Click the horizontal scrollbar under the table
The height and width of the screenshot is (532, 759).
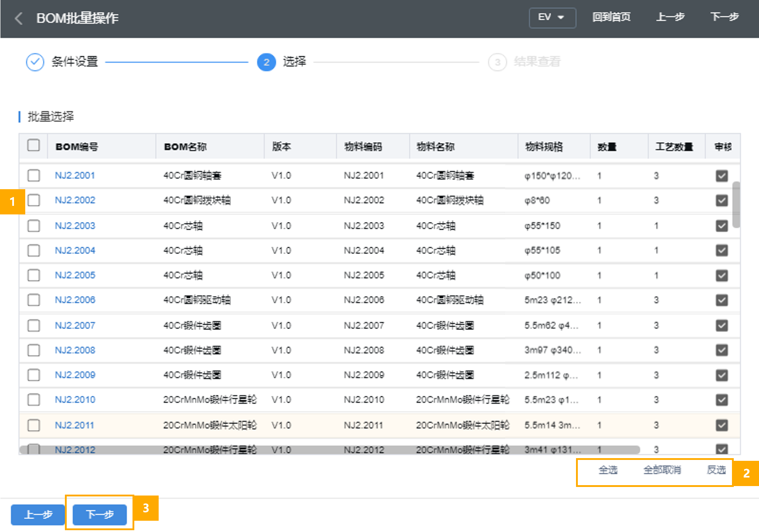(x=330, y=450)
